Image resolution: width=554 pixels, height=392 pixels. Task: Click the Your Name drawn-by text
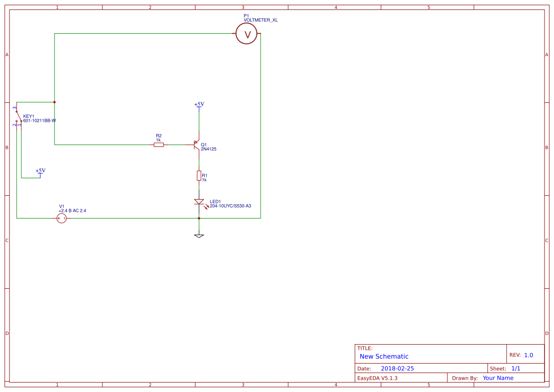coord(498,378)
